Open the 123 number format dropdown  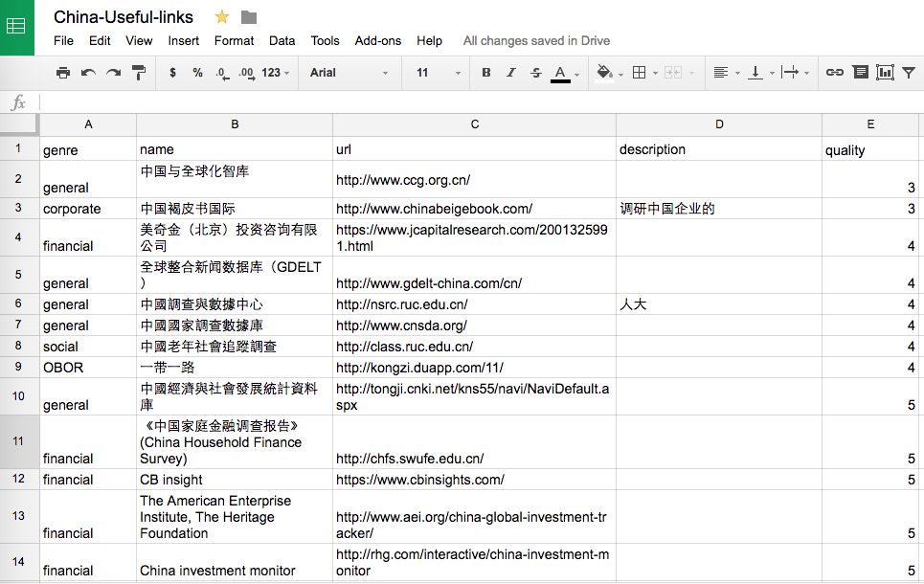(276, 73)
